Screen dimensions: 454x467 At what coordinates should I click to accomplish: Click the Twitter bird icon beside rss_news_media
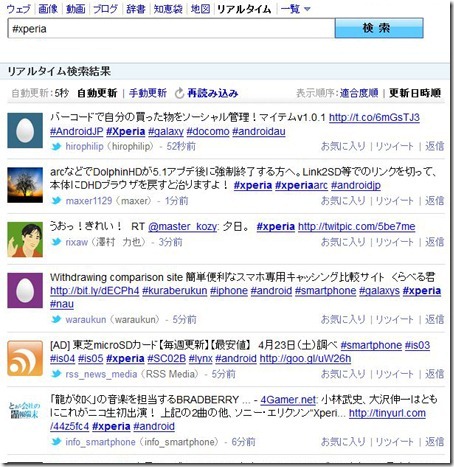coord(56,374)
